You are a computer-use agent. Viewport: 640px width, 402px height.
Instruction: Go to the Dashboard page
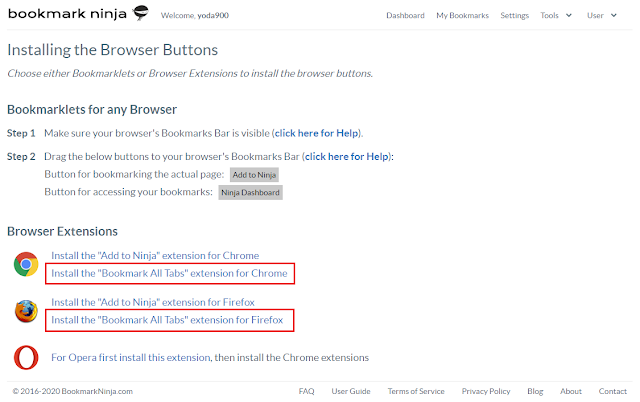(405, 16)
